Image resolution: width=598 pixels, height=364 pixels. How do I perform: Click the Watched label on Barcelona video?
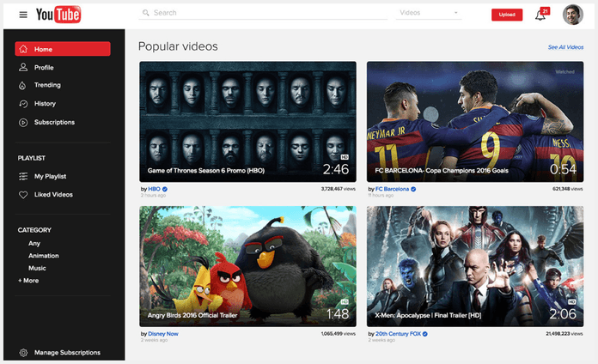click(x=564, y=71)
